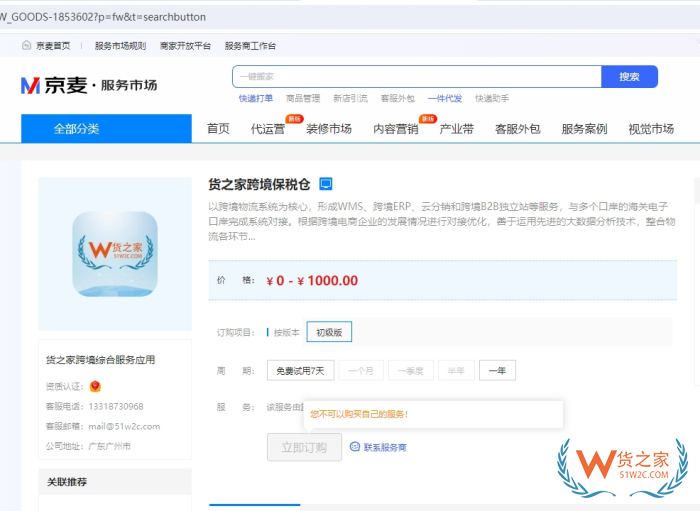Open the 客服外包 navigation tab
This screenshot has width=700, height=511.
point(518,129)
